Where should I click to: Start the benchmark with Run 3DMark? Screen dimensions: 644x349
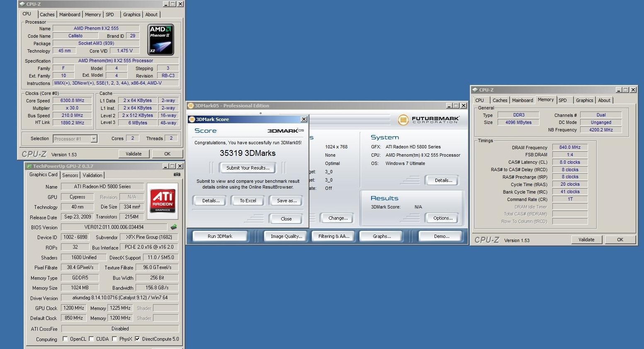(x=220, y=236)
